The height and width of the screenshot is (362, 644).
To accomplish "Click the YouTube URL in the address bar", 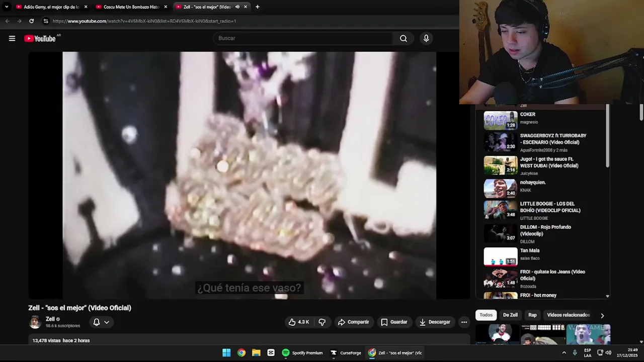I will (144, 21).
